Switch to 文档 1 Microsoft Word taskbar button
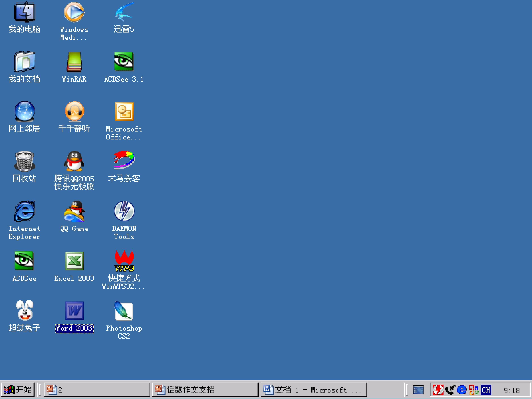Viewport: 532px width, 399px height. 313,390
